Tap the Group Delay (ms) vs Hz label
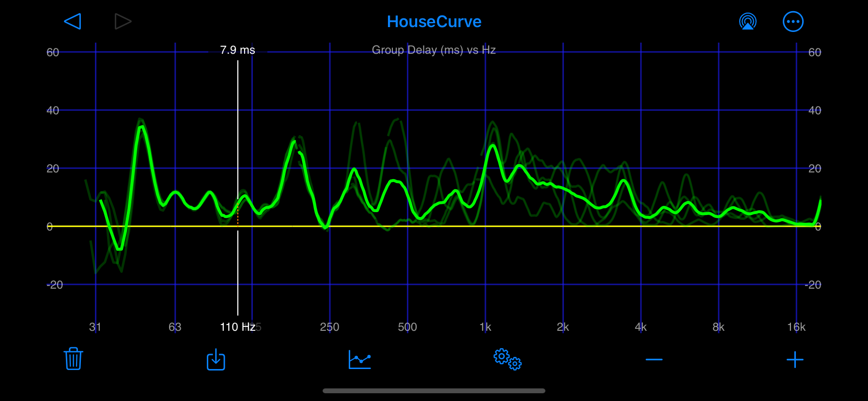The height and width of the screenshot is (401, 868). coord(434,50)
